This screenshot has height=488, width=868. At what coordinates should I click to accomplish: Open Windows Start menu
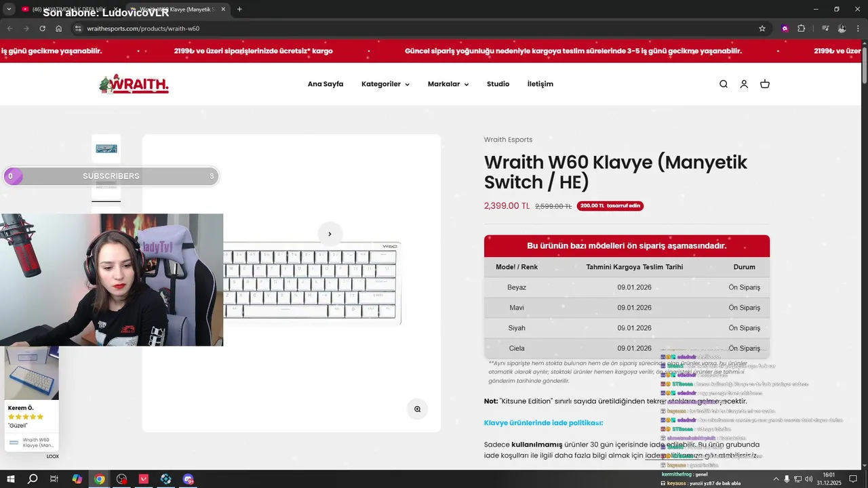pos(11,479)
